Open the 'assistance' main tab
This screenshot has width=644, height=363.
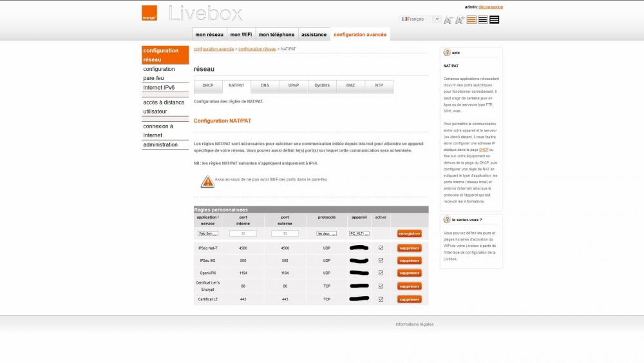pos(314,35)
